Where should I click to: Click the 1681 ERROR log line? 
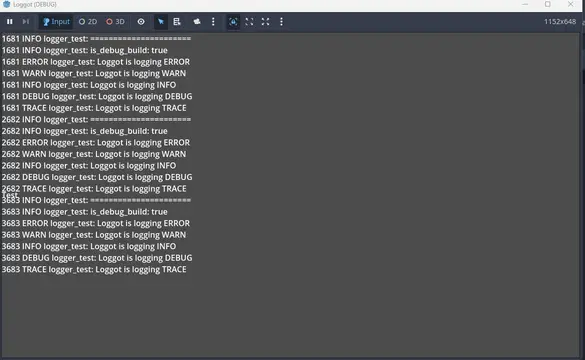pyautogui.click(x=96, y=62)
